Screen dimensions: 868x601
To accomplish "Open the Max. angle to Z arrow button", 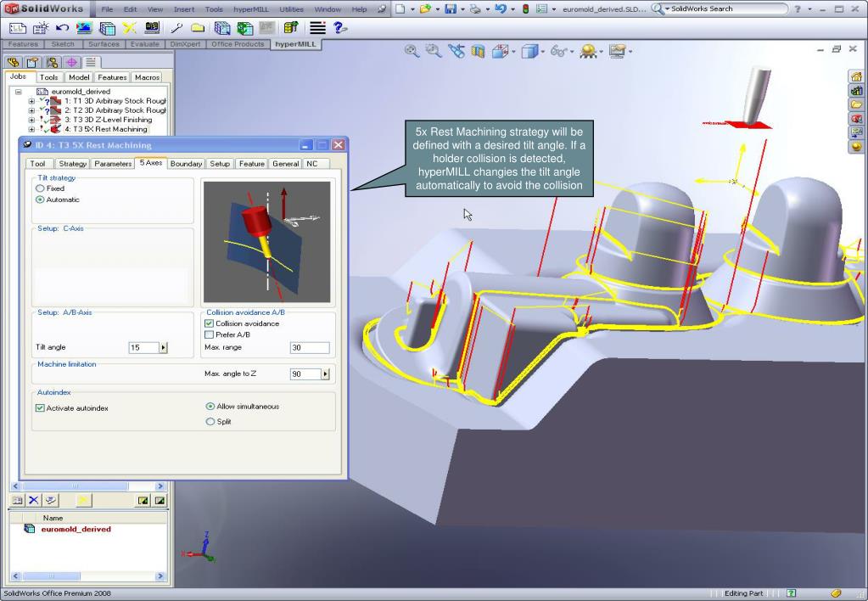I will tap(326, 374).
